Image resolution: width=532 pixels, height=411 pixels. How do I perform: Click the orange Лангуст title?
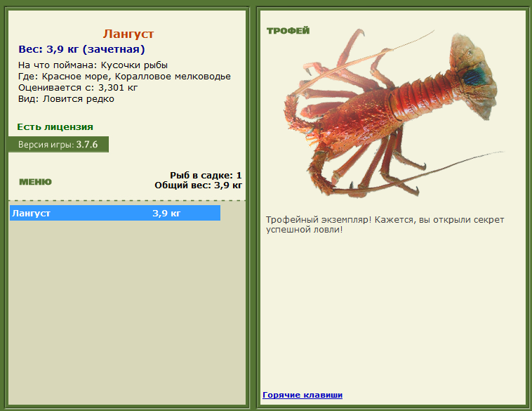click(x=128, y=34)
